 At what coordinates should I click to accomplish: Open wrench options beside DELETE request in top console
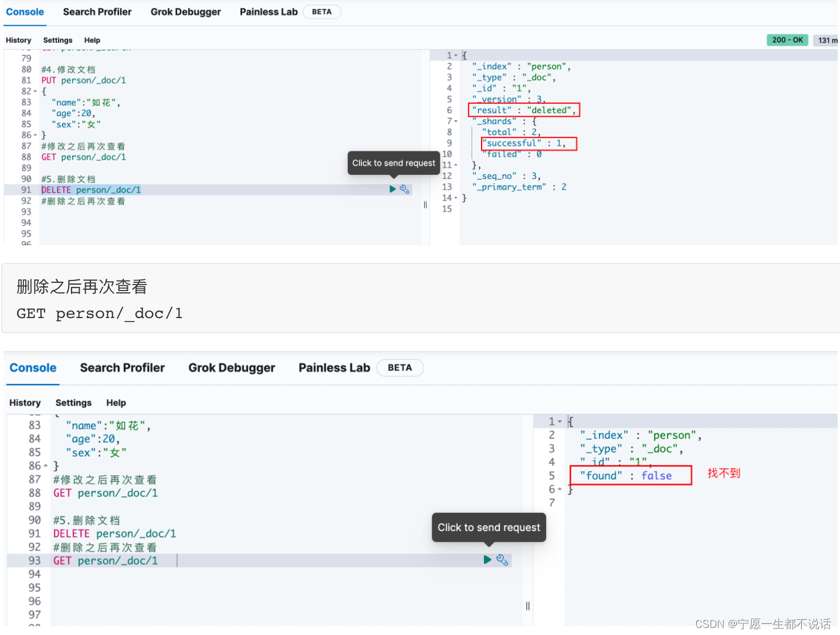click(405, 189)
